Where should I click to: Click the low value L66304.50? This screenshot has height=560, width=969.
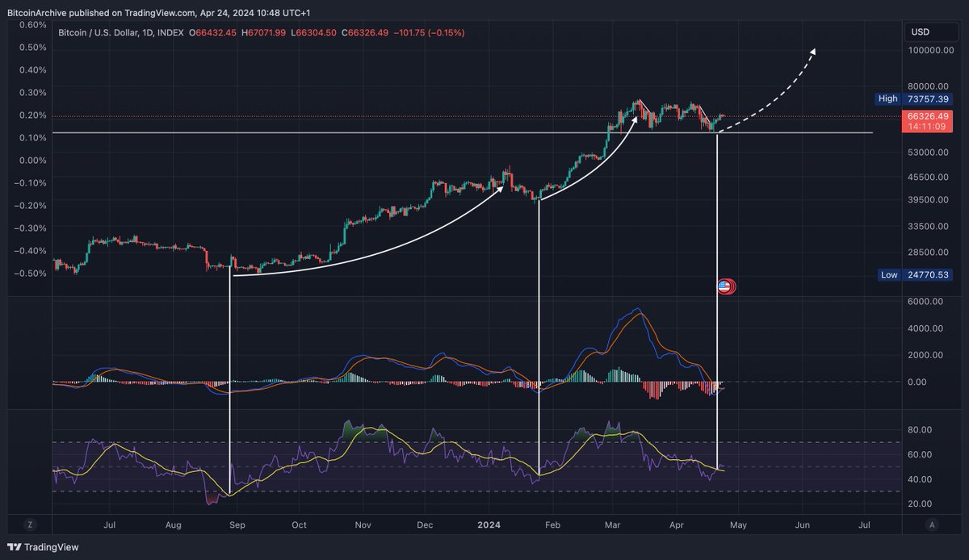point(313,32)
